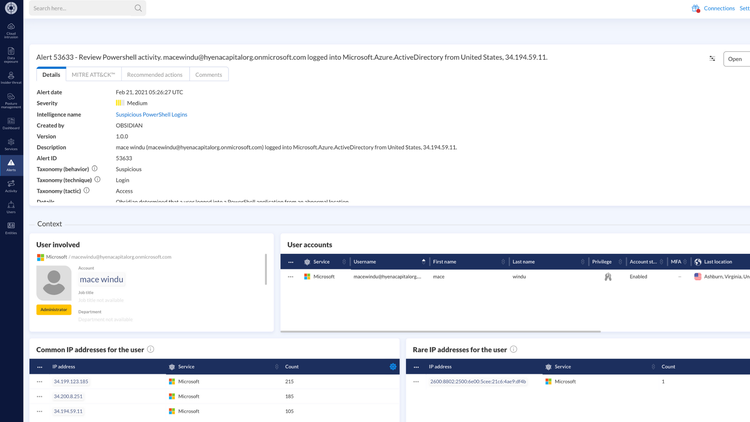Open the Suspicious PowerShell Logins link
750x422 pixels.
[151, 114]
